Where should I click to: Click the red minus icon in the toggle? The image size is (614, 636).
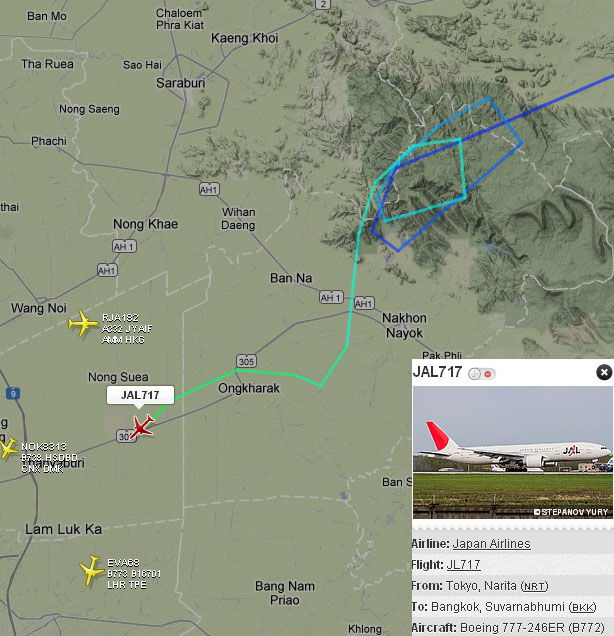point(488,374)
